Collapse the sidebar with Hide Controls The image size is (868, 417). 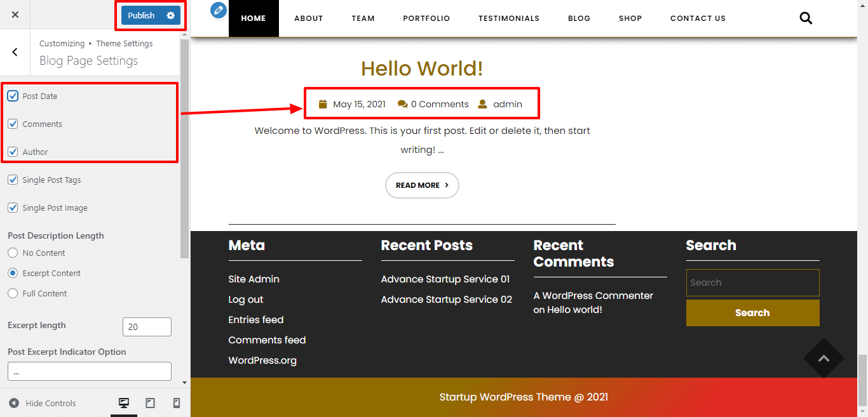click(x=43, y=403)
